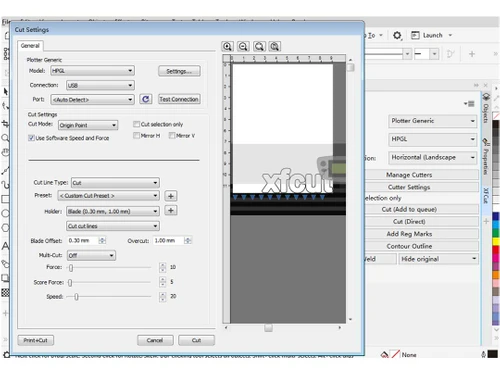Click the Print+Cut button
The width and height of the screenshot is (500, 375).
click(x=35, y=340)
